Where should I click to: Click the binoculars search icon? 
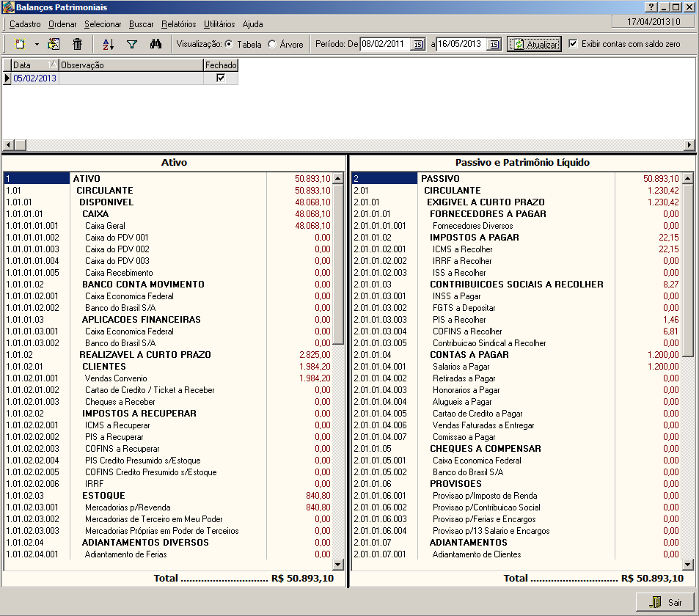[155, 44]
